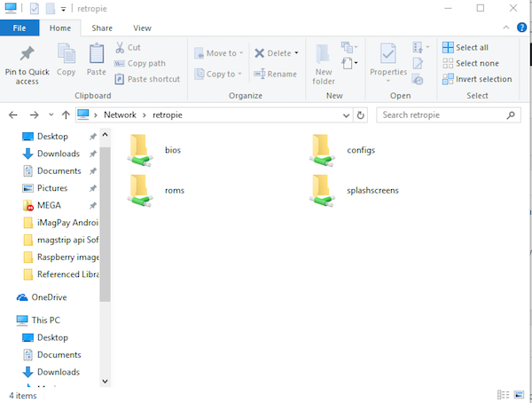Select OneDrive in navigation pane
Viewport: 532px width, 403px height.
pyautogui.click(x=42, y=297)
